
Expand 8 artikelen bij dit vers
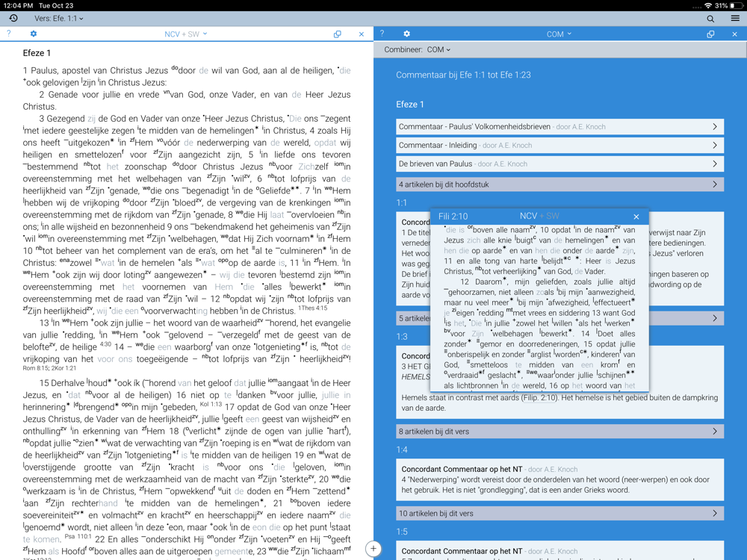tap(560, 432)
